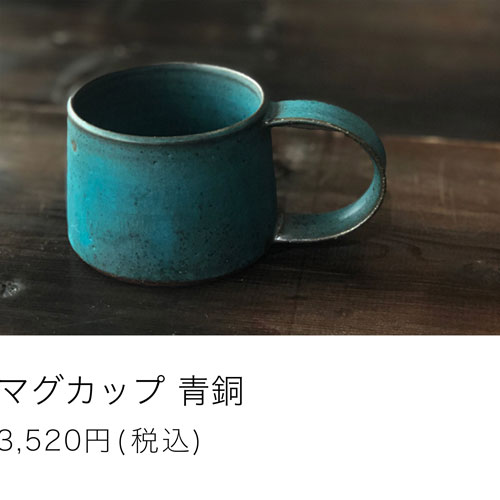Click the katakana マグカップ text
The width and height of the screenshot is (500, 500).
(82, 391)
